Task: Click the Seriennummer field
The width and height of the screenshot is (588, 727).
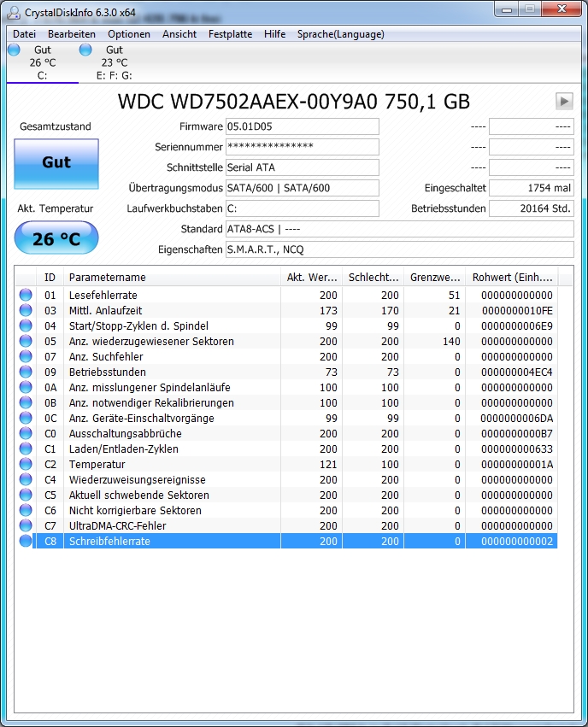Action: click(x=302, y=147)
